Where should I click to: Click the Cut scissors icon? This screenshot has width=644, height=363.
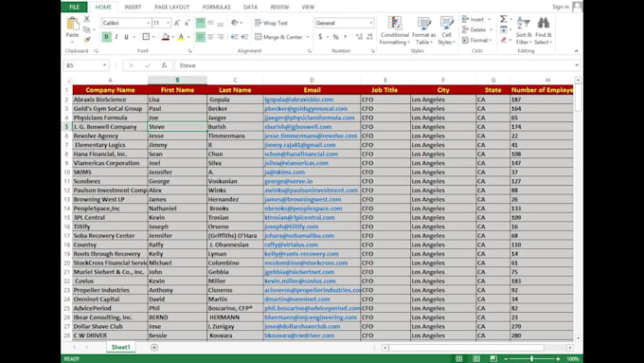[87, 19]
